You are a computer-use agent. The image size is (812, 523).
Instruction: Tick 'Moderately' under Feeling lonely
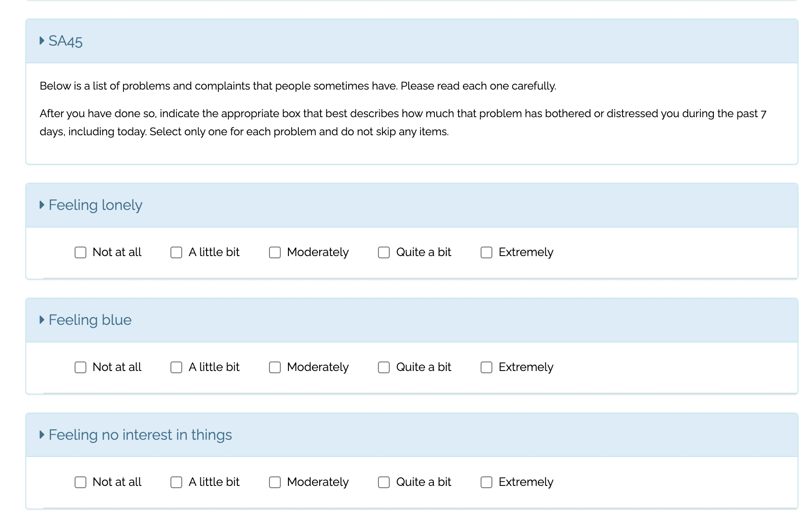pos(275,252)
